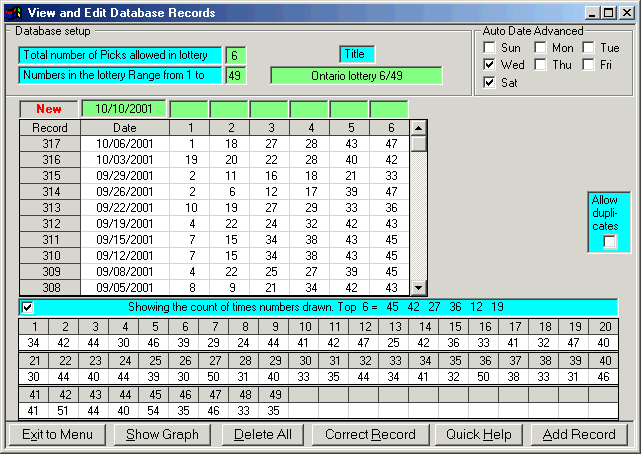Click count value 54 under number 45
This screenshot has height=454, width=641.
tap(154, 411)
